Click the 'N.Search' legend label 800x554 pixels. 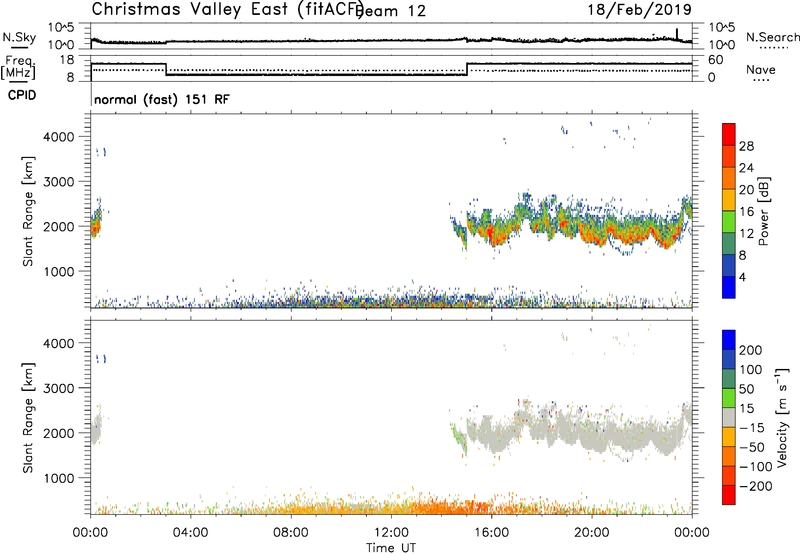773,37
